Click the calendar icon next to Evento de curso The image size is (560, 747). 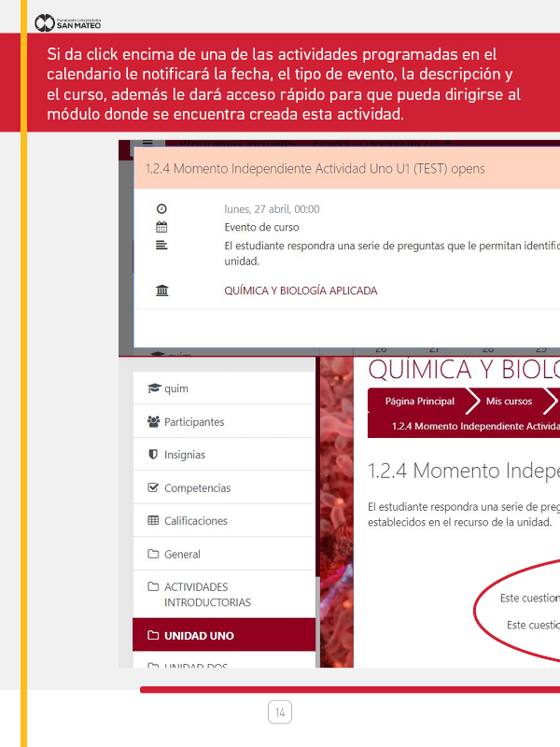click(x=161, y=227)
